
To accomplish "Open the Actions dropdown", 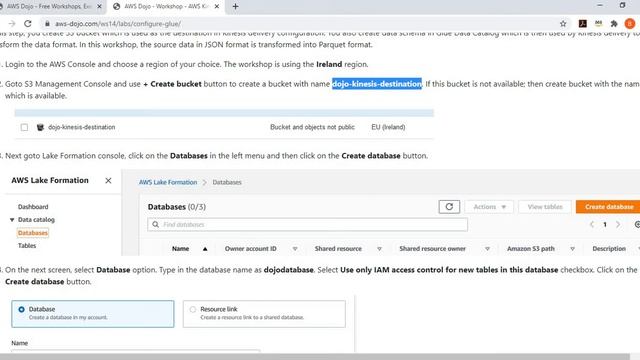I will click(489, 207).
